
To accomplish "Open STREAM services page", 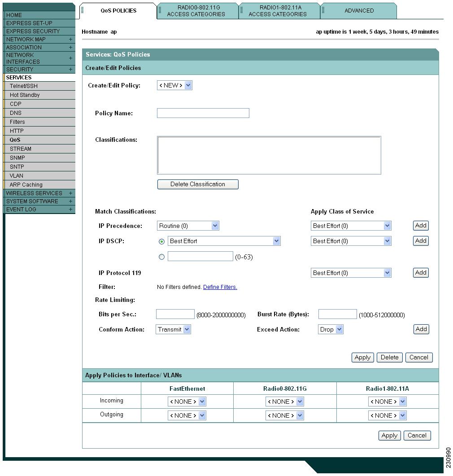I will (x=39, y=149).
